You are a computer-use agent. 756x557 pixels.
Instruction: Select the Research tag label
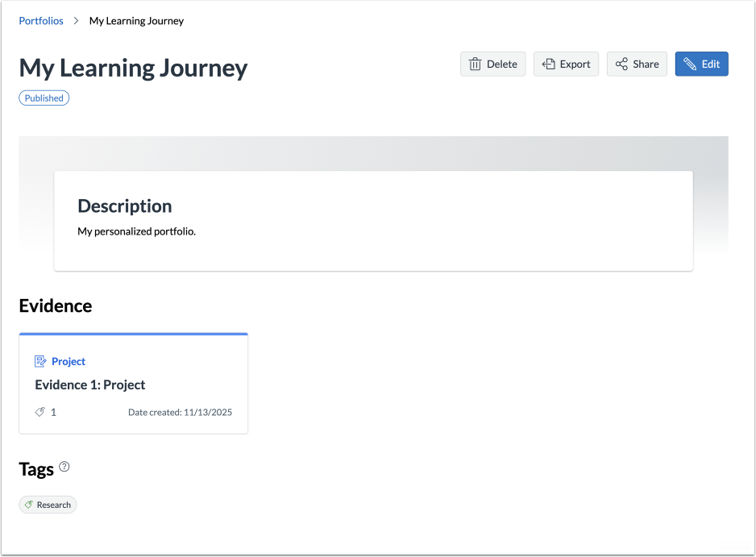coord(54,505)
